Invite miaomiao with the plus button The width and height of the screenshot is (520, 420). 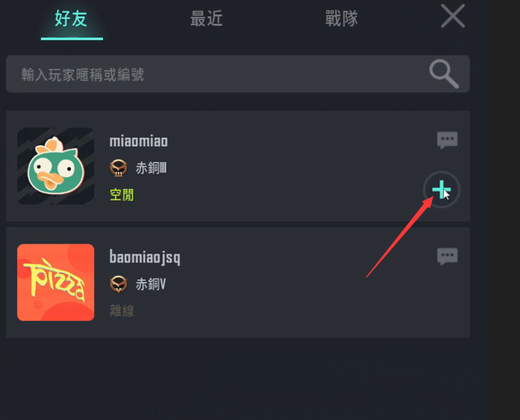tap(441, 190)
